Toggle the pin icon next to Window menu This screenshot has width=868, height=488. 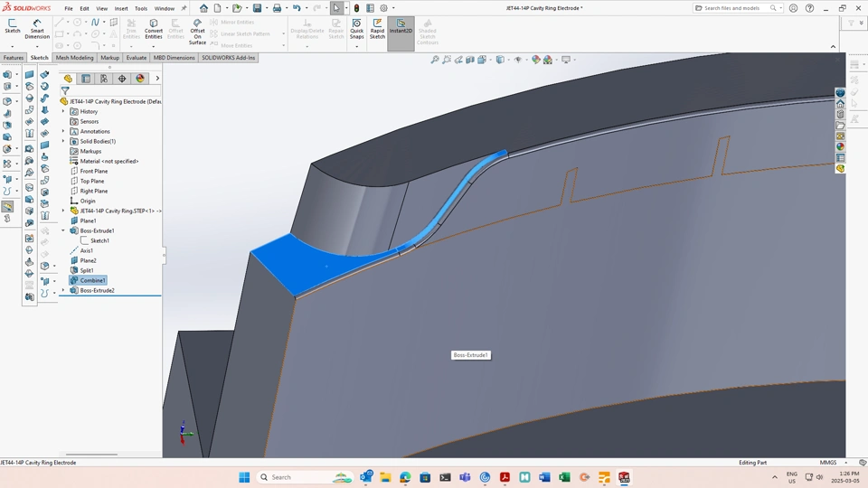(184, 8)
